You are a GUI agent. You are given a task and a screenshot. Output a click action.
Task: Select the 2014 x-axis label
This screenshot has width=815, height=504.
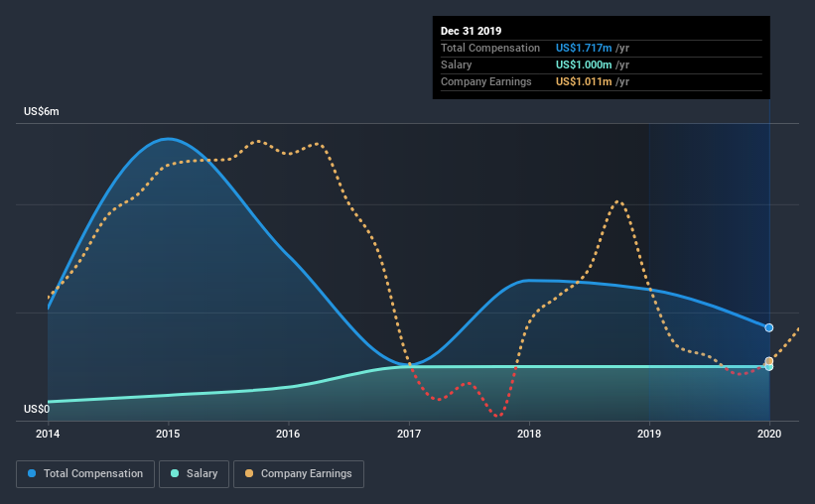coord(48,434)
